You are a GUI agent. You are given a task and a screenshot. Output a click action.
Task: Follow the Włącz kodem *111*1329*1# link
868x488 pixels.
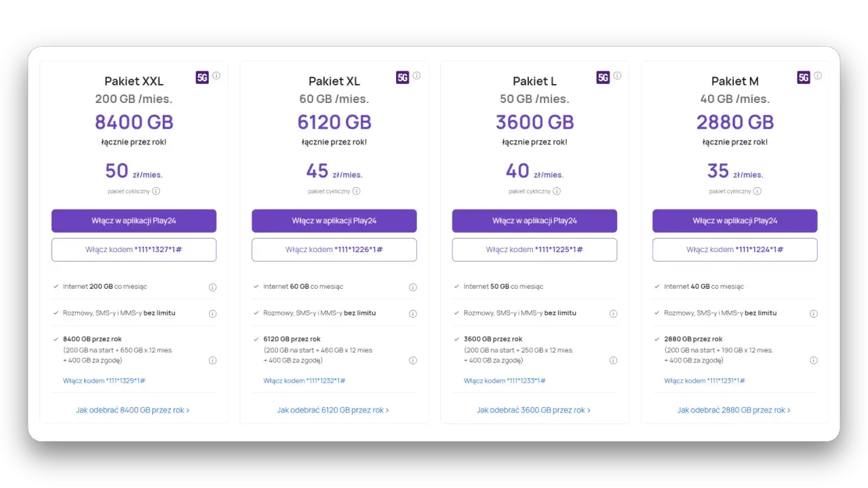click(104, 381)
